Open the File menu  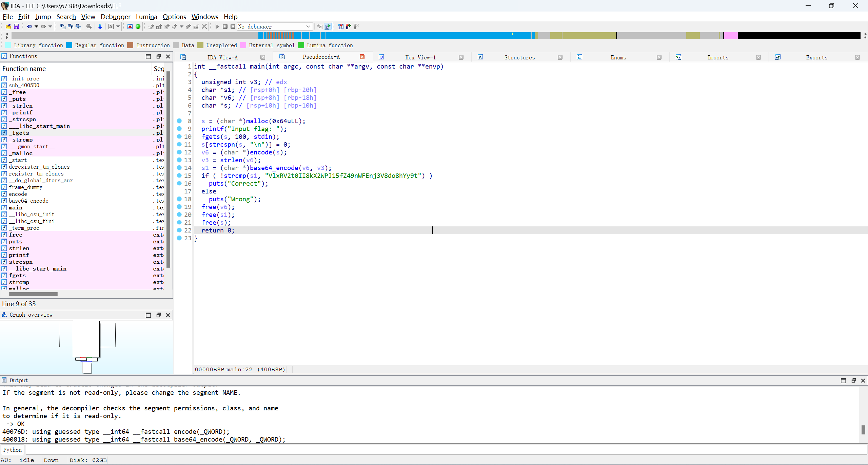click(7, 17)
